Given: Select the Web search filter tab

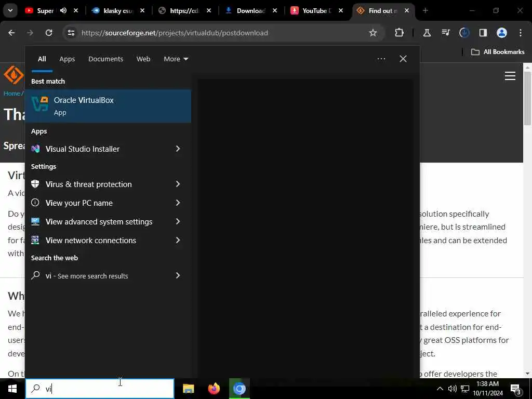Looking at the screenshot, I should point(143,59).
